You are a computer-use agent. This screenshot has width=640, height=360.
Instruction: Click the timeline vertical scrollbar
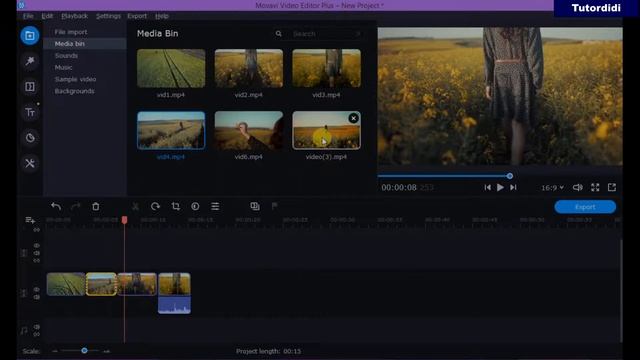(x=621, y=290)
